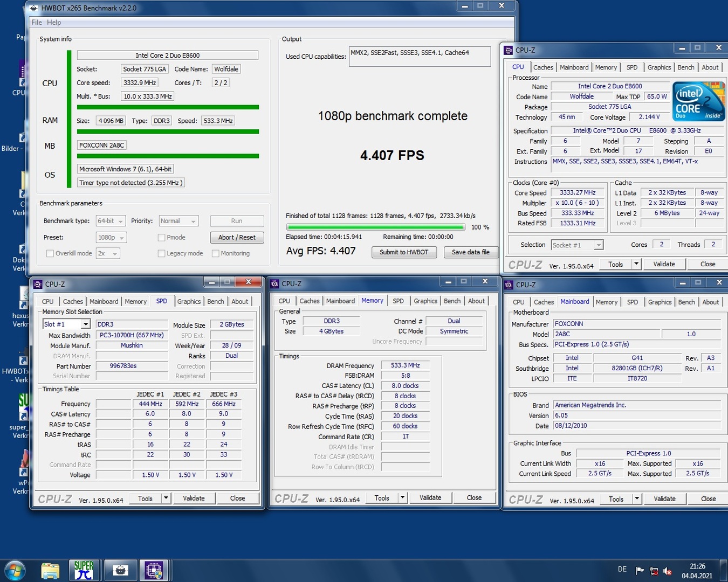
Task: Click the volume muted tray icon
Action: coord(668,571)
